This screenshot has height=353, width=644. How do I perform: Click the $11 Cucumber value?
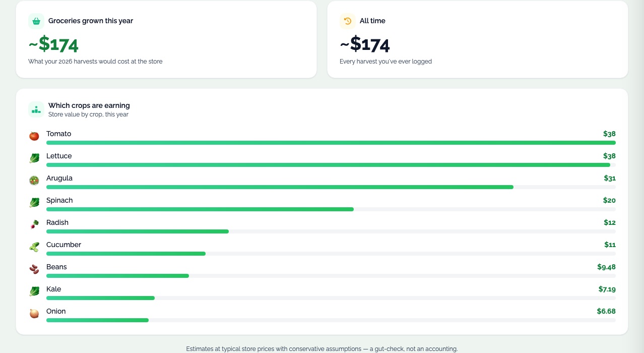(x=610, y=245)
